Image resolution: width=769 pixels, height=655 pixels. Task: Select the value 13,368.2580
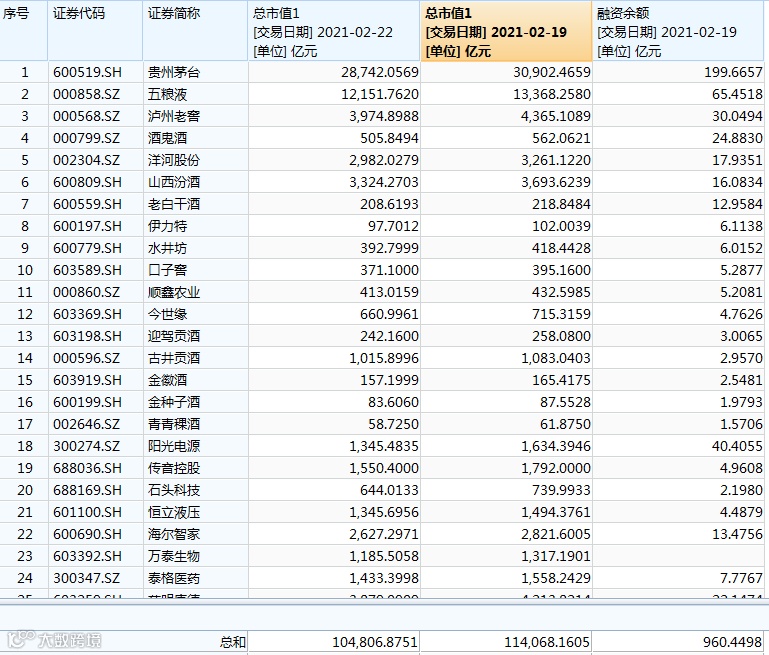click(x=552, y=94)
